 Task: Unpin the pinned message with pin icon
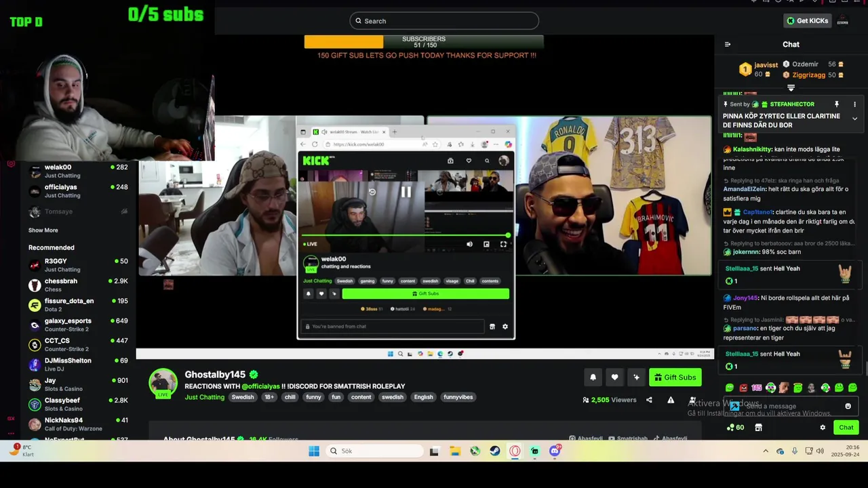coord(836,104)
